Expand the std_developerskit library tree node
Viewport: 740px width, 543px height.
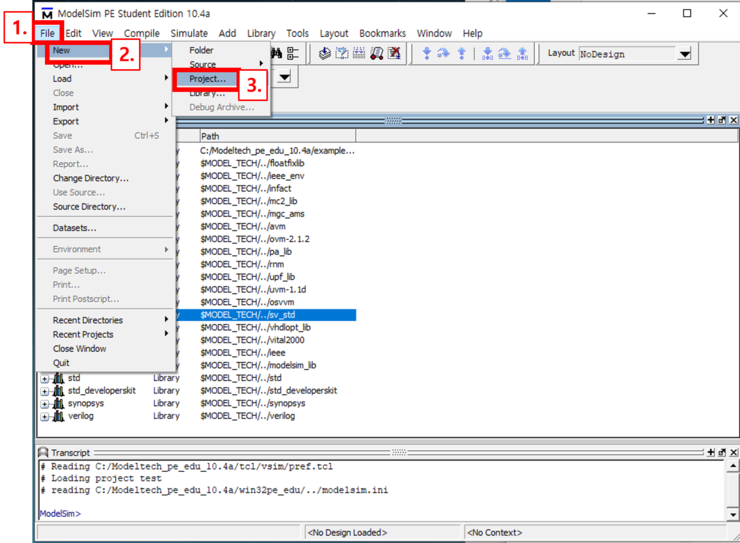44,392
